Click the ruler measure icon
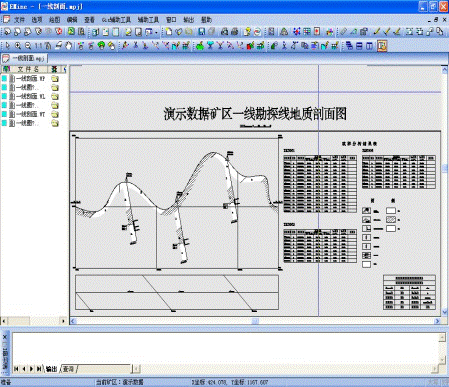449x387 pixels. point(343,32)
